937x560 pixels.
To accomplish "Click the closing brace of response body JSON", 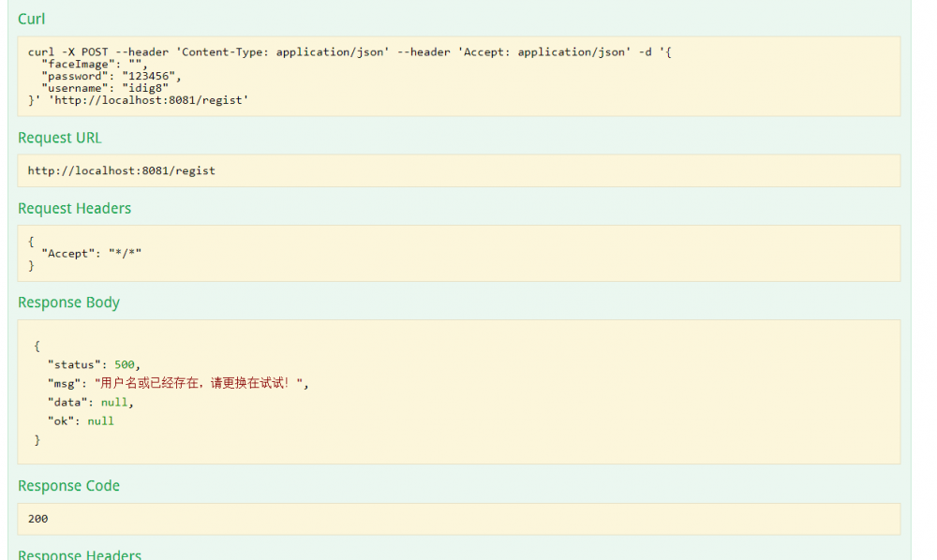I will [x=37, y=440].
